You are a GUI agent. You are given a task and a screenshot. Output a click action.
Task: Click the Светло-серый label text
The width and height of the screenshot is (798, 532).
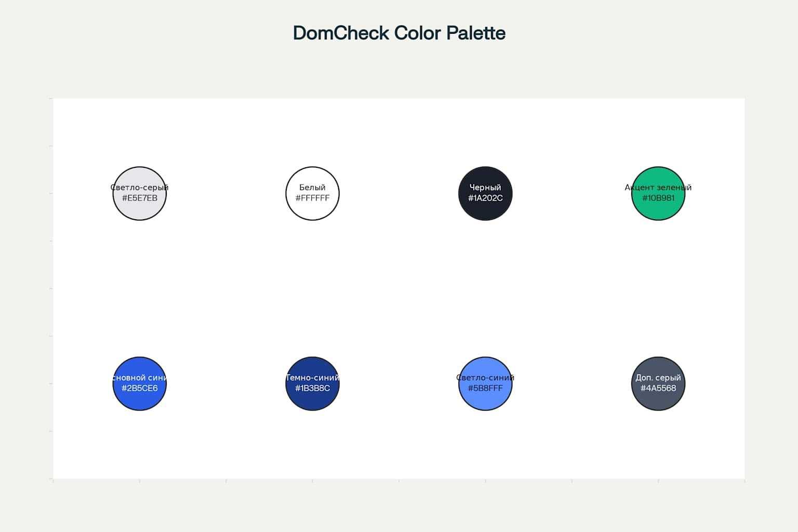click(x=139, y=188)
